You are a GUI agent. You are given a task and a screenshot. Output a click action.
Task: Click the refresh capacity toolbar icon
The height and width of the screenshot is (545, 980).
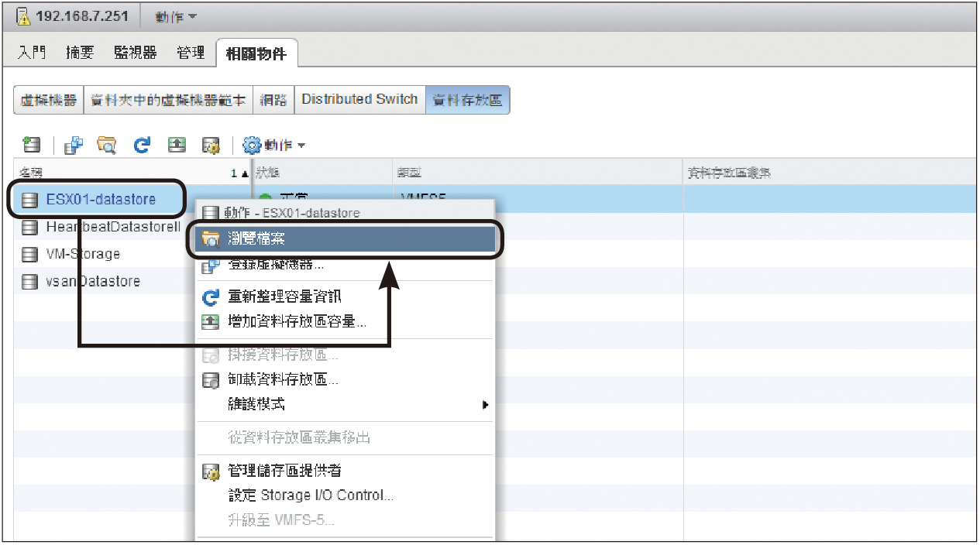142,145
